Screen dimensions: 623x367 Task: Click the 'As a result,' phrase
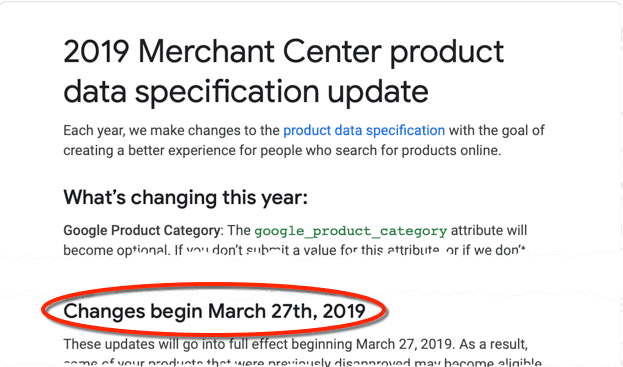pyautogui.click(x=493, y=344)
